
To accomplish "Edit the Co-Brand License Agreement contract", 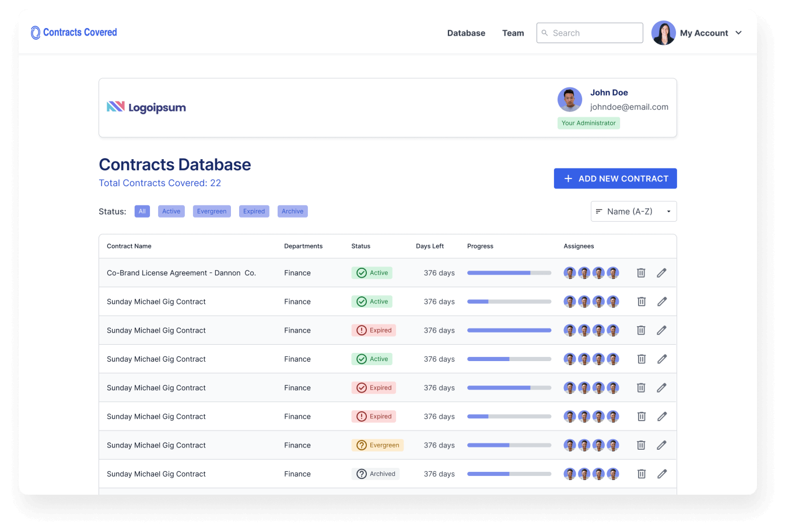I will click(x=661, y=273).
